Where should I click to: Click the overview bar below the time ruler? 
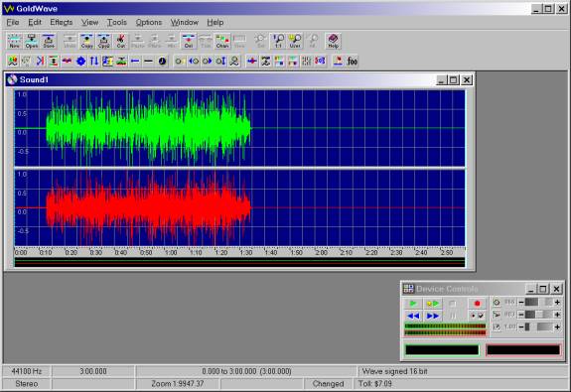pyautogui.click(x=239, y=262)
